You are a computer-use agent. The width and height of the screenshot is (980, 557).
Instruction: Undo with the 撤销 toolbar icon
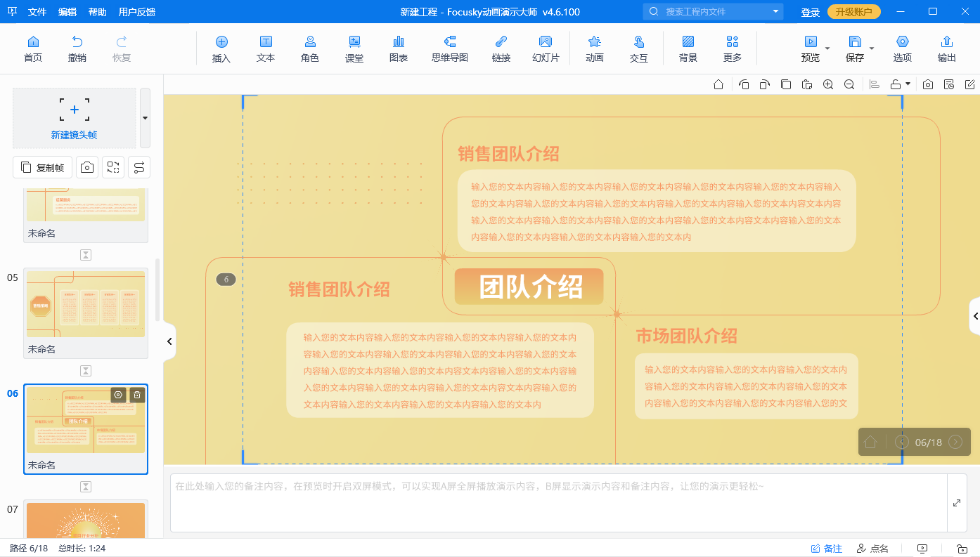pyautogui.click(x=77, y=48)
